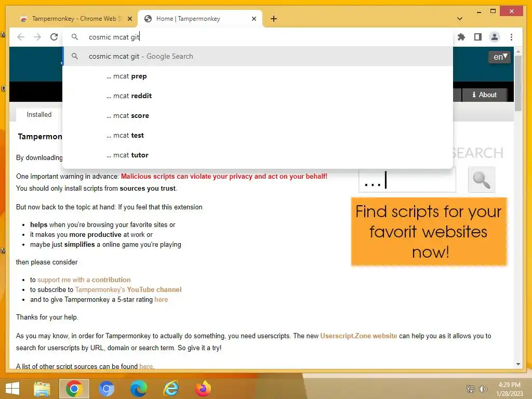The width and height of the screenshot is (532, 399).
Task: Close the Home | Tampermonkey tab
Action: pos(254,19)
